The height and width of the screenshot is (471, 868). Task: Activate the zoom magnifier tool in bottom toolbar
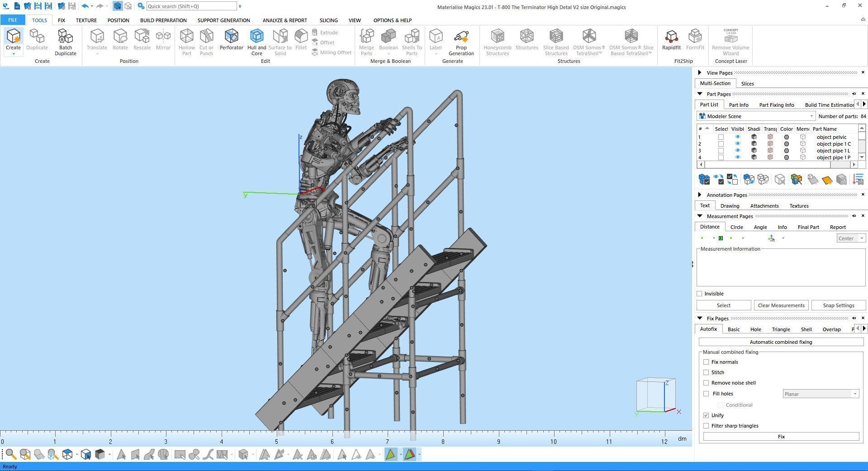click(11, 454)
